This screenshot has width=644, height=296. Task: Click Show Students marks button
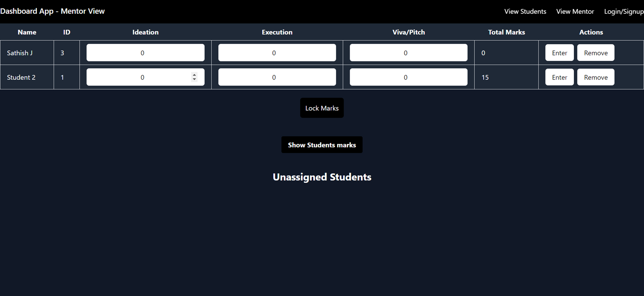pos(322,145)
